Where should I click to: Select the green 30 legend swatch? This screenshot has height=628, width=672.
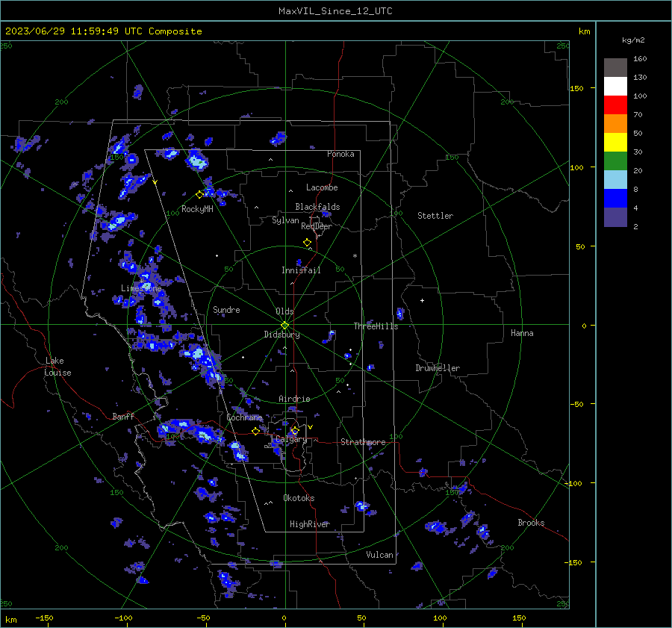pyautogui.click(x=615, y=161)
